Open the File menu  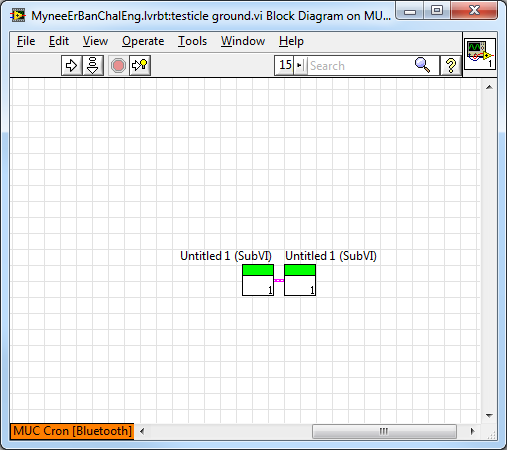pyautogui.click(x=26, y=41)
